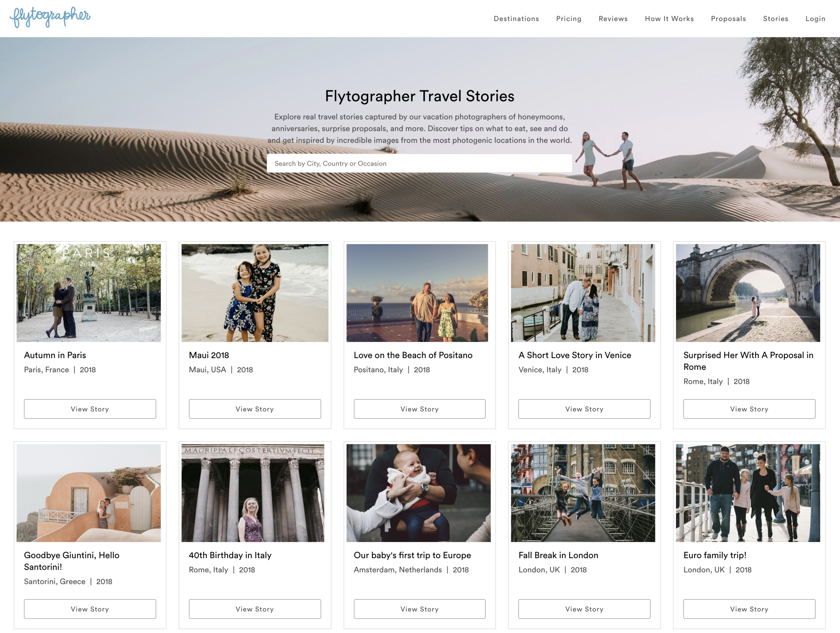View Story for Our baby's first trip to Europe
The width and height of the screenshot is (840, 633).
[419, 609]
